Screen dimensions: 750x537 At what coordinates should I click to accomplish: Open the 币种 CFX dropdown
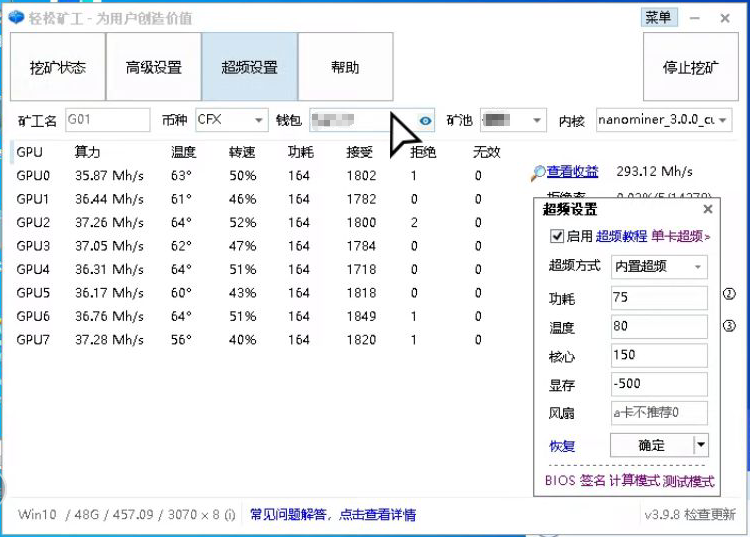(x=259, y=121)
